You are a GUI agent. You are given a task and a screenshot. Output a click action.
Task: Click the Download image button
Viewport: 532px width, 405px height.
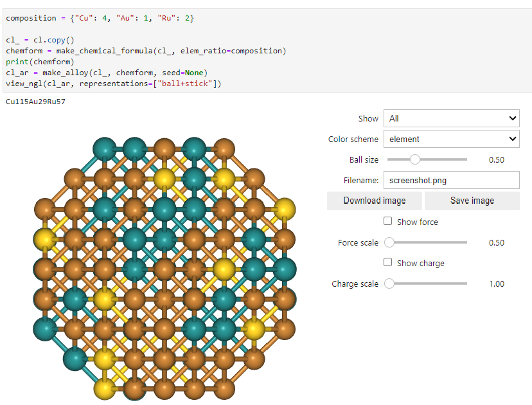[375, 201]
